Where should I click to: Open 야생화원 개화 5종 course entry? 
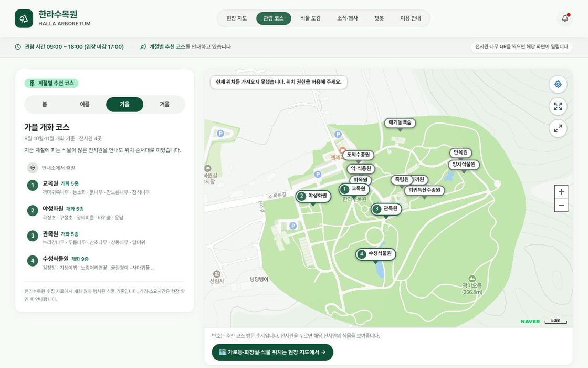point(104,212)
